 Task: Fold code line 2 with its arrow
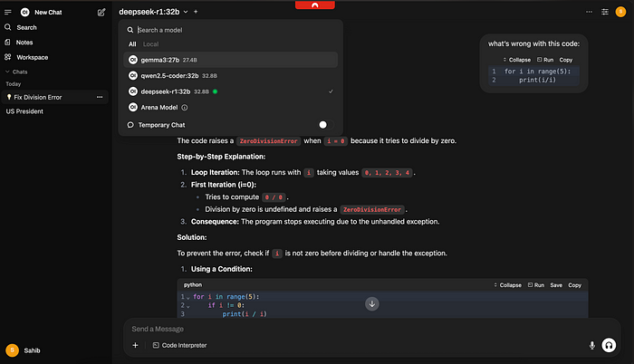coord(188,306)
